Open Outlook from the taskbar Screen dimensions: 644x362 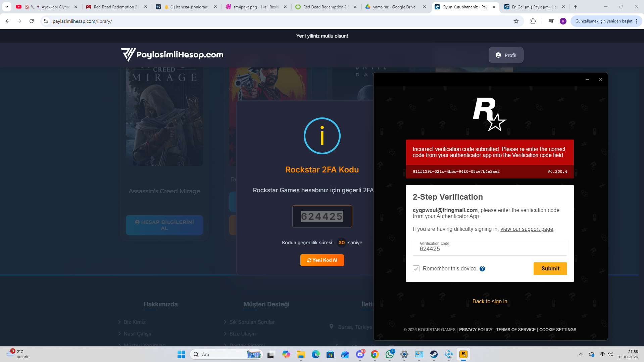click(345, 354)
